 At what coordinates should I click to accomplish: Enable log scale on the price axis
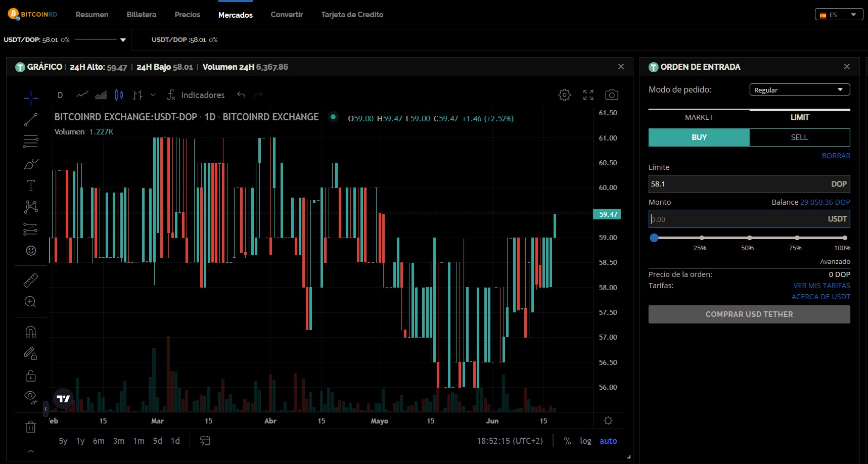click(585, 441)
